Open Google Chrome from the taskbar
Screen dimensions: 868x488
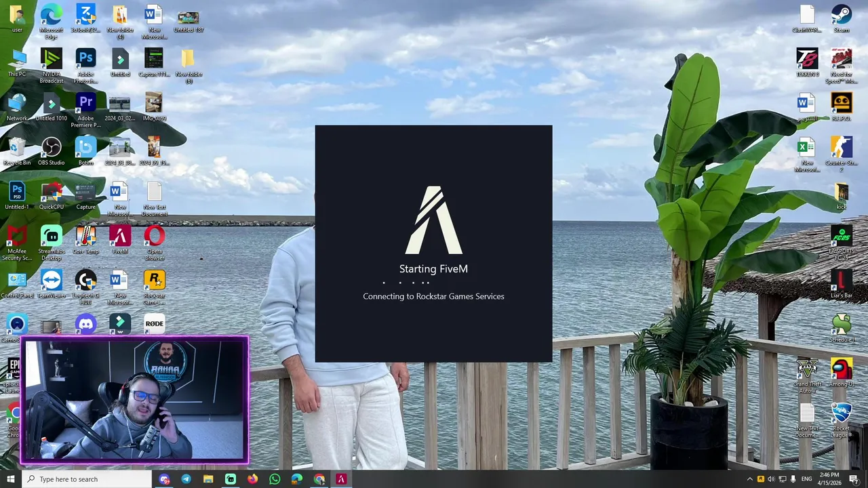[319, 479]
